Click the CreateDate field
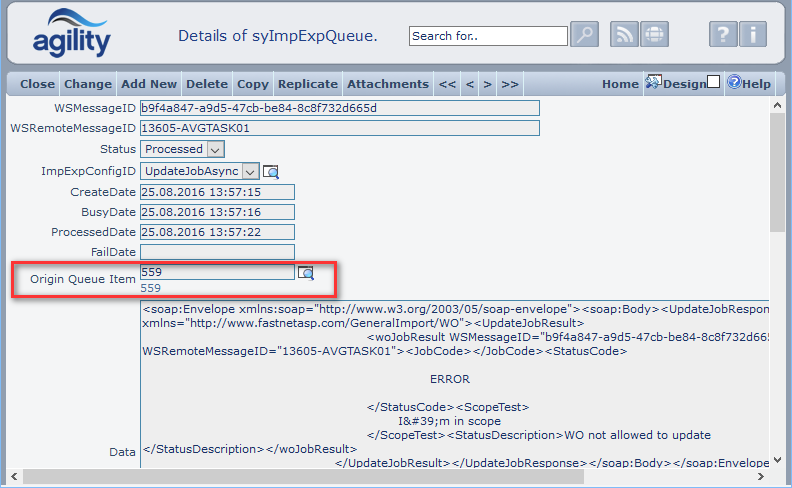 pyautogui.click(x=217, y=192)
